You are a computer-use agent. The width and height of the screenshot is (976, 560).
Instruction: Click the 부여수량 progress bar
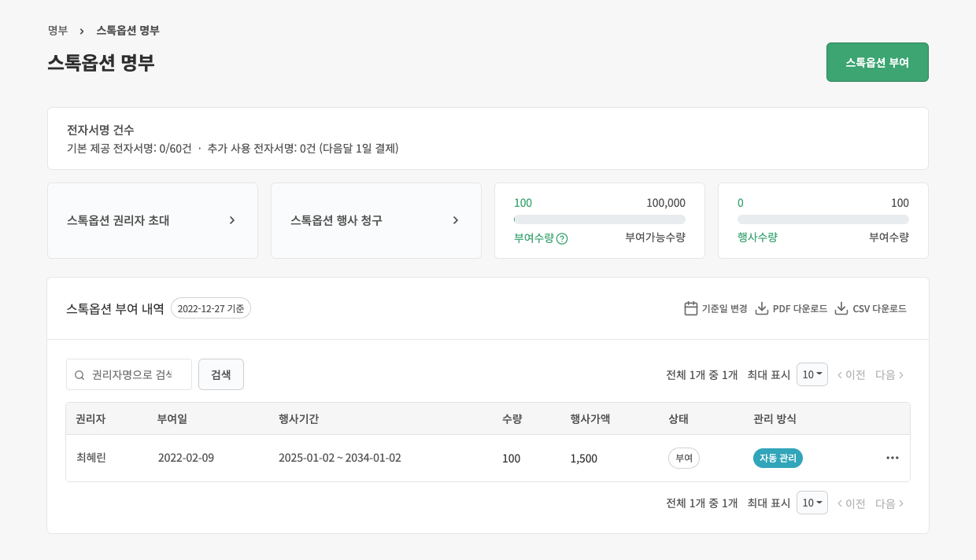[599, 219]
